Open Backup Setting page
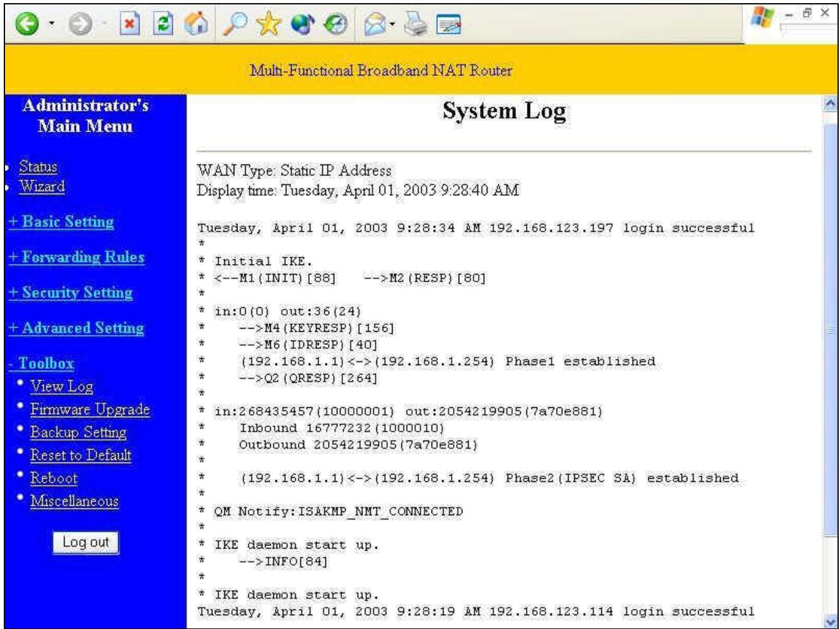 click(x=78, y=432)
